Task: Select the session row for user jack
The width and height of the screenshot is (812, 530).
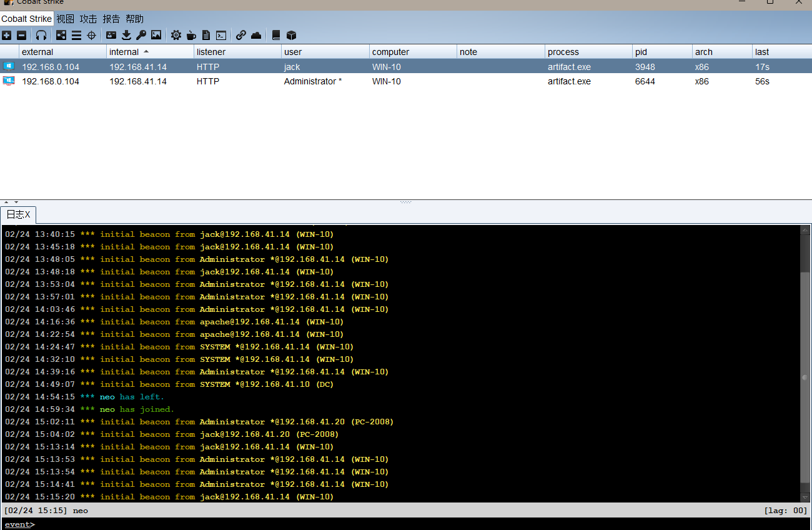Action: (x=406, y=66)
